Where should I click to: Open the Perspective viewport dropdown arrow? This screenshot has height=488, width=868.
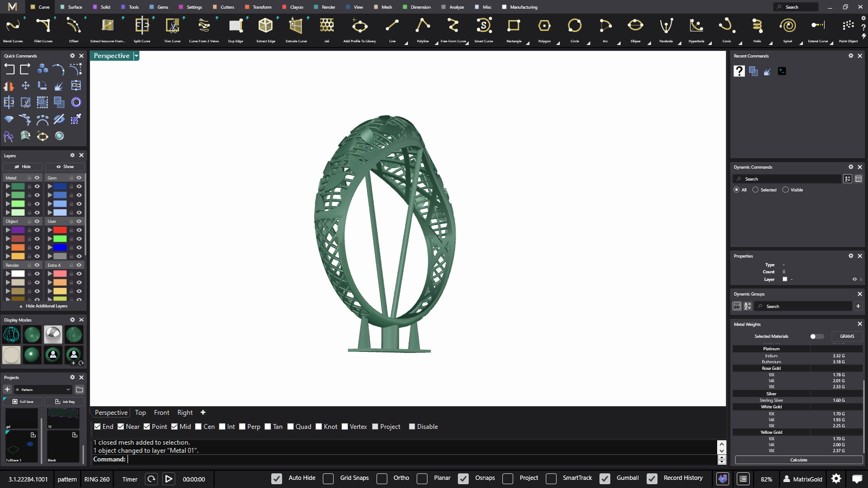pos(137,56)
